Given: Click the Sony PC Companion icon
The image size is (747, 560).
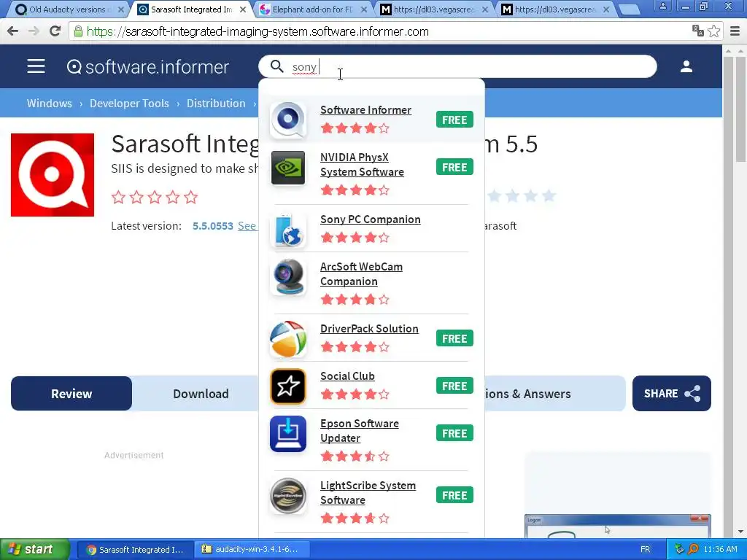Looking at the screenshot, I should [287, 230].
